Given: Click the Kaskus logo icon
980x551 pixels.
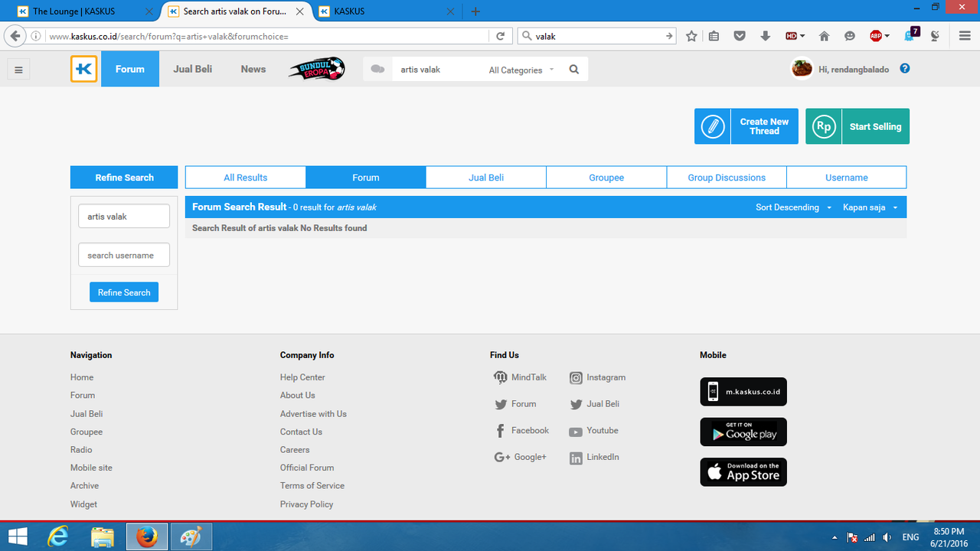Looking at the screenshot, I should point(84,69).
